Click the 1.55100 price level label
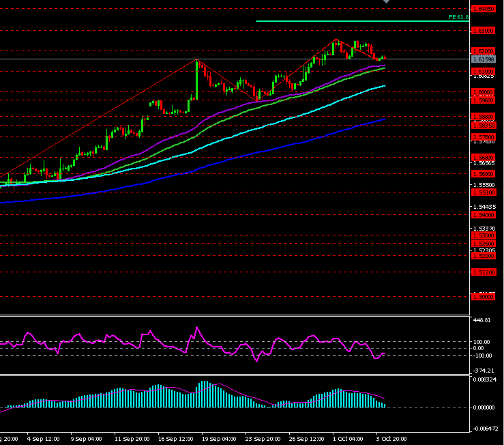The width and height of the screenshot is (504, 445). tap(484, 192)
